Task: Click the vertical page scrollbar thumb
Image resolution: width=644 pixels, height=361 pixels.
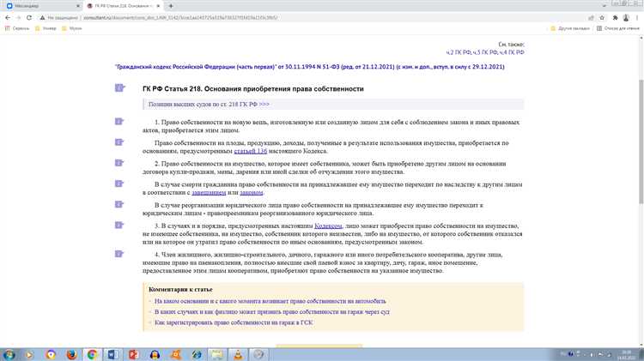Action: (x=641, y=141)
